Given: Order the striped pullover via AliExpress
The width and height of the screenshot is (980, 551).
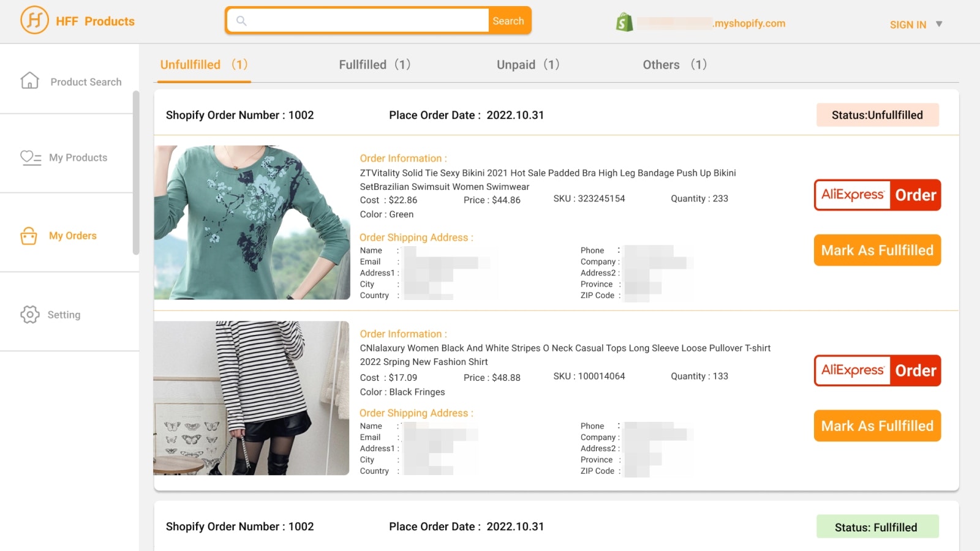Looking at the screenshot, I should 877,370.
